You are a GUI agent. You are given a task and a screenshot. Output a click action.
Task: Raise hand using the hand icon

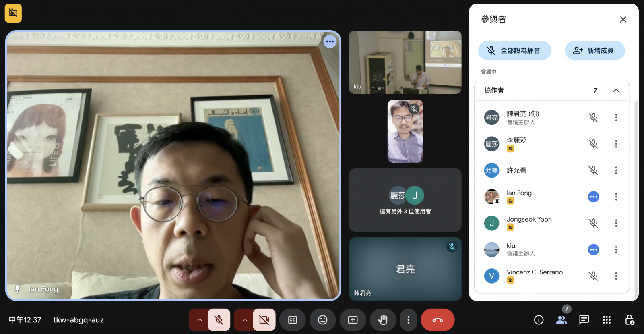(383, 320)
